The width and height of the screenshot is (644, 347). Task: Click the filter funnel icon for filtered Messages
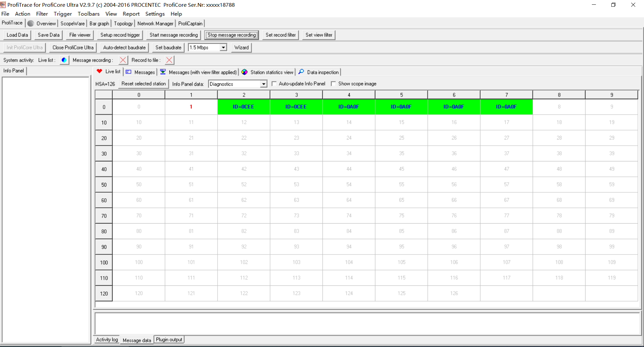163,72
